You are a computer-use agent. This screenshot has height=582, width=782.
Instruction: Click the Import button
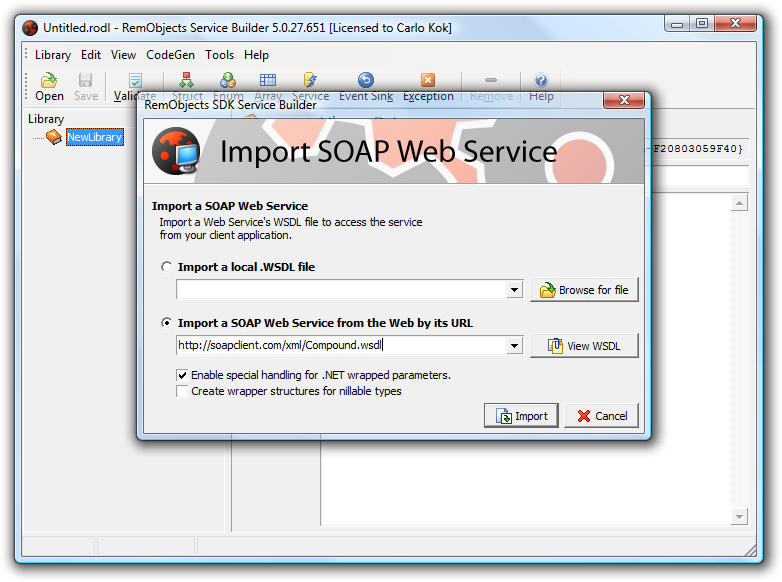tap(521, 416)
